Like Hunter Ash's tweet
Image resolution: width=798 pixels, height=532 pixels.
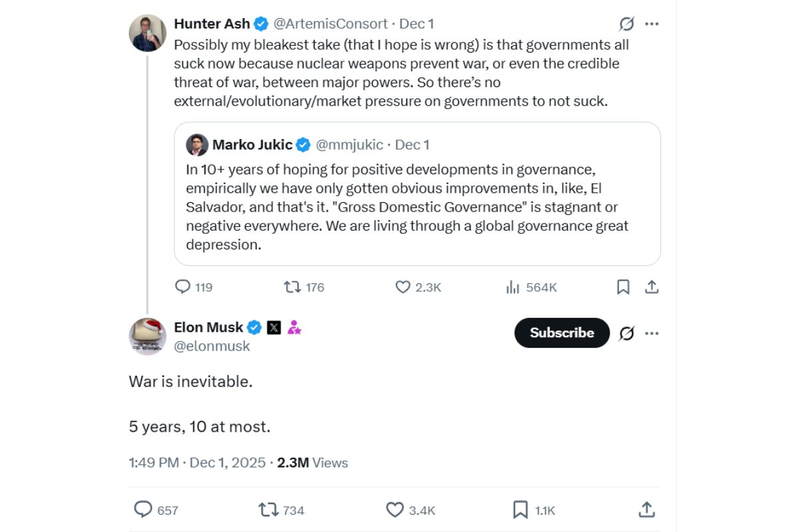click(x=402, y=287)
